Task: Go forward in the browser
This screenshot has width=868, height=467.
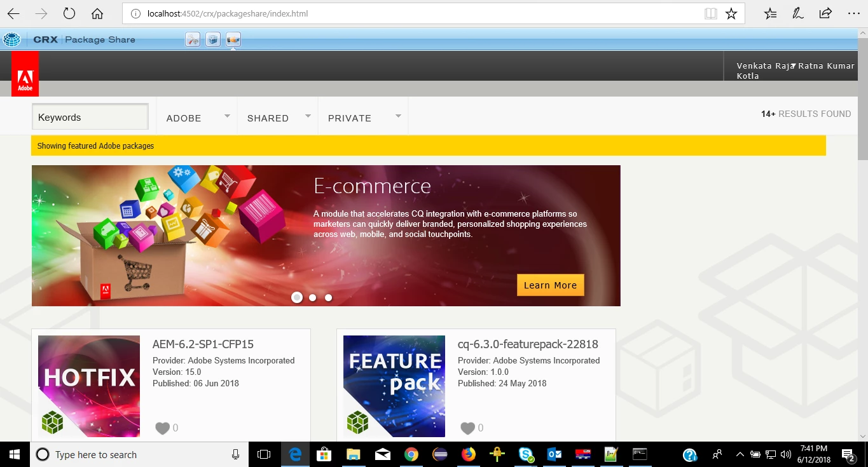Action: click(41, 13)
